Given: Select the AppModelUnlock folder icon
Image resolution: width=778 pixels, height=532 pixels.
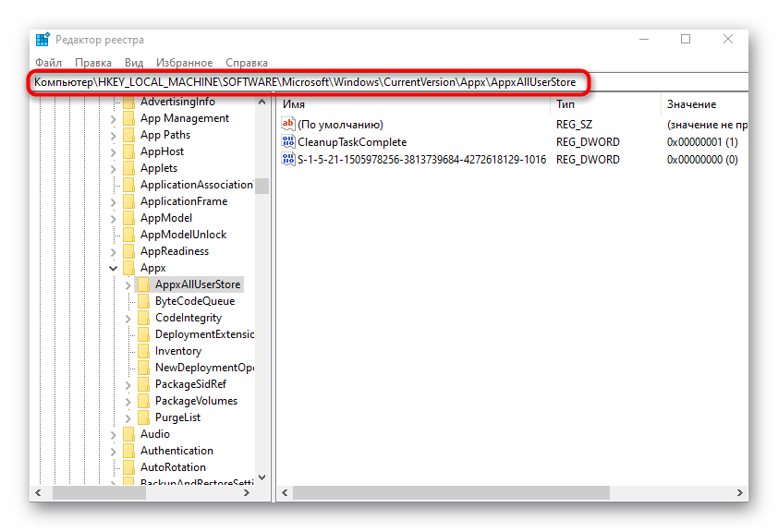Looking at the screenshot, I should 129,235.
